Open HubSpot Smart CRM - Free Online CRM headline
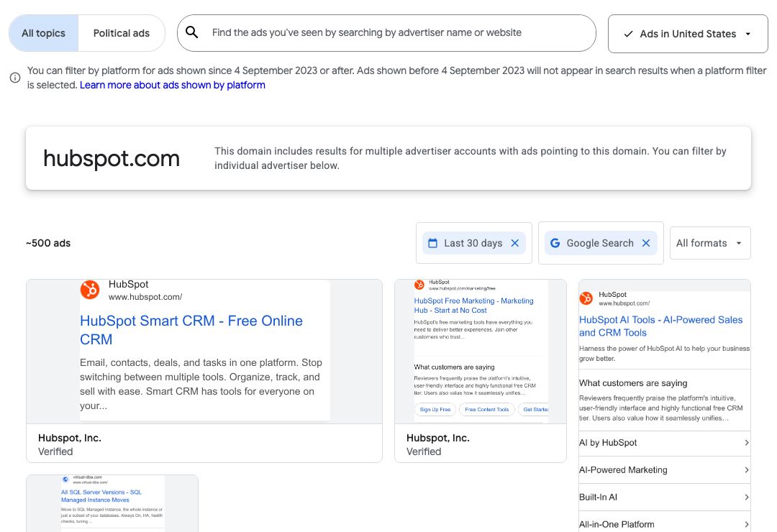The image size is (777, 532). 191,330
